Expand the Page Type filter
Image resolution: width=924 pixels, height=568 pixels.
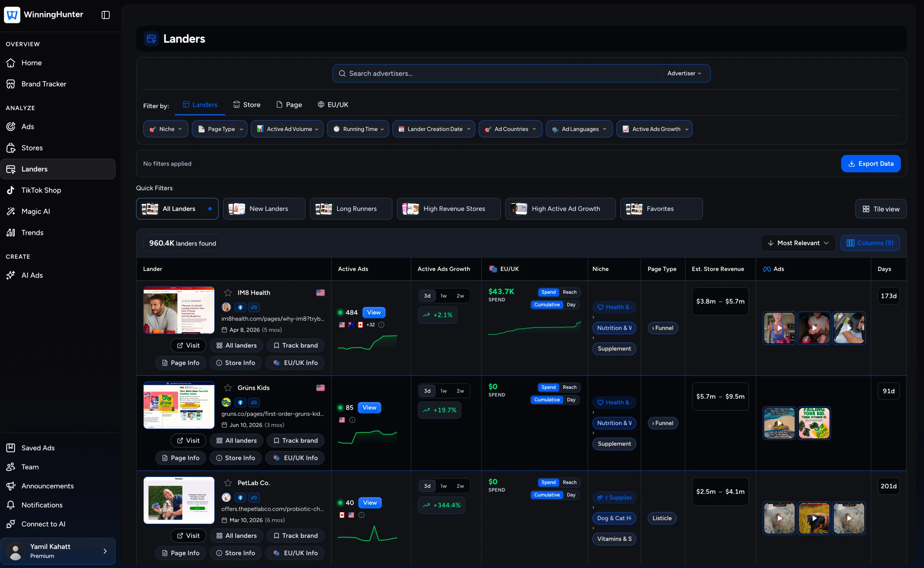(219, 129)
